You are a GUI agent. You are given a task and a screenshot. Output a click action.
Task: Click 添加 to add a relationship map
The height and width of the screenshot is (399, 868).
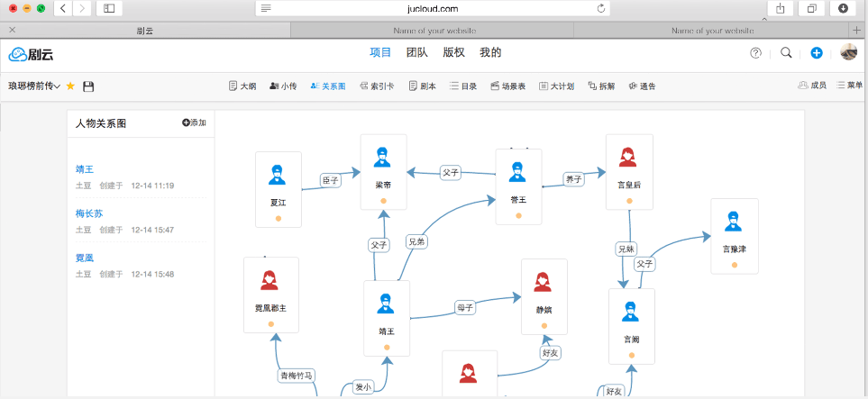point(194,122)
